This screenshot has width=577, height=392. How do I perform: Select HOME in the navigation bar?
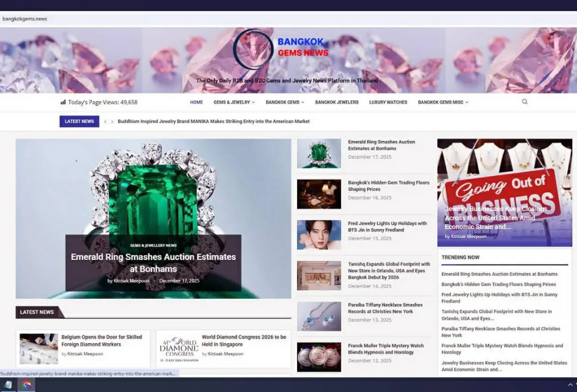click(x=196, y=102)
